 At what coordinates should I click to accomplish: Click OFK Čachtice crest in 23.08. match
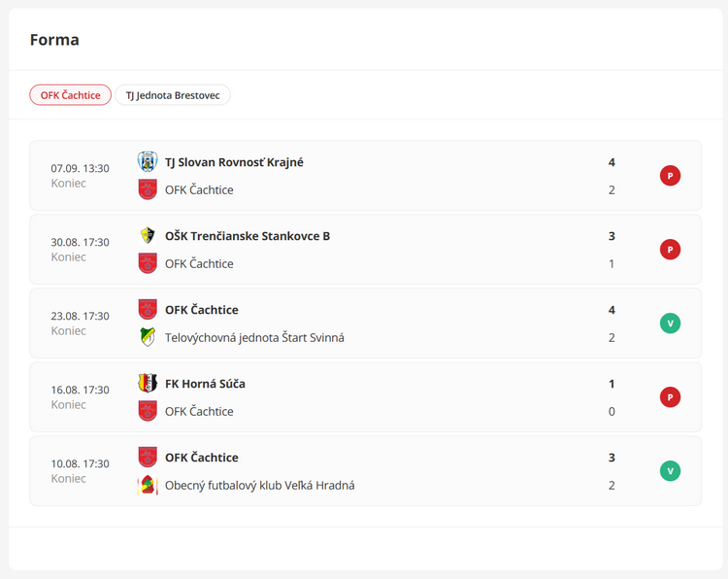[148, 309]
